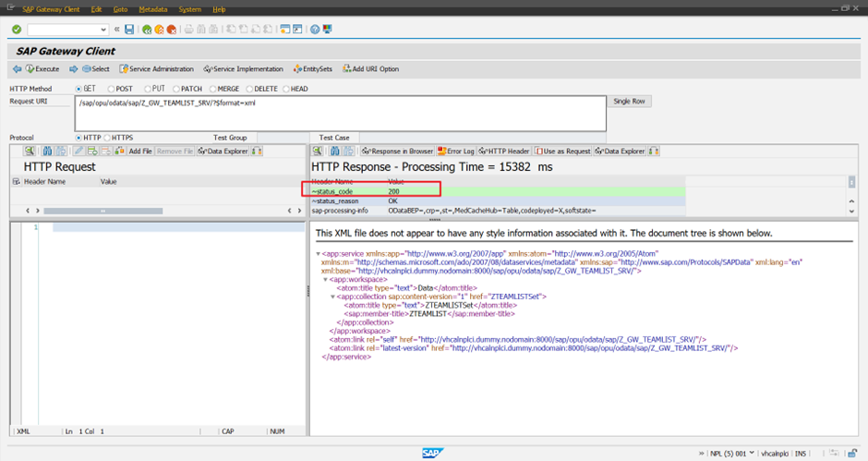The image size is (868, 461).
Task: Open the Goto menu
Action: (x=120, y=9)
